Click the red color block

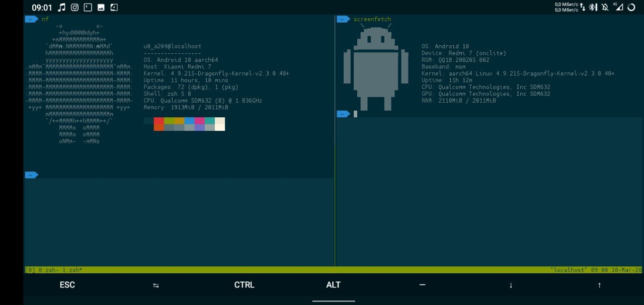(159, 121)
